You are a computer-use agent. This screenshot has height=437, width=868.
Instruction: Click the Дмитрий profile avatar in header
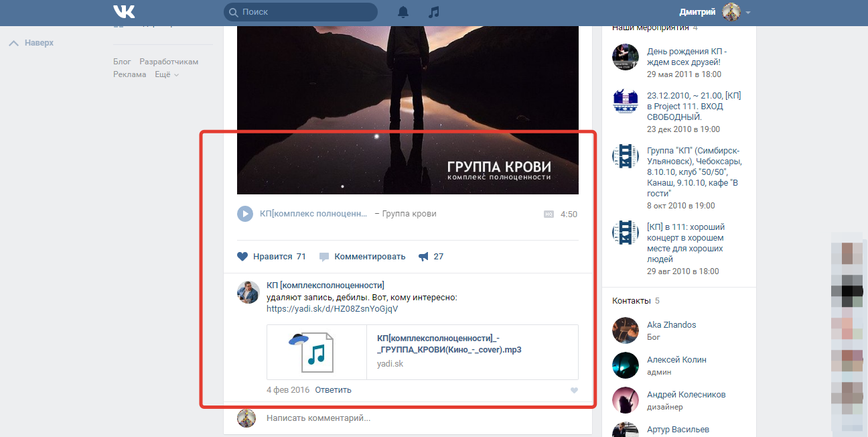731,12
